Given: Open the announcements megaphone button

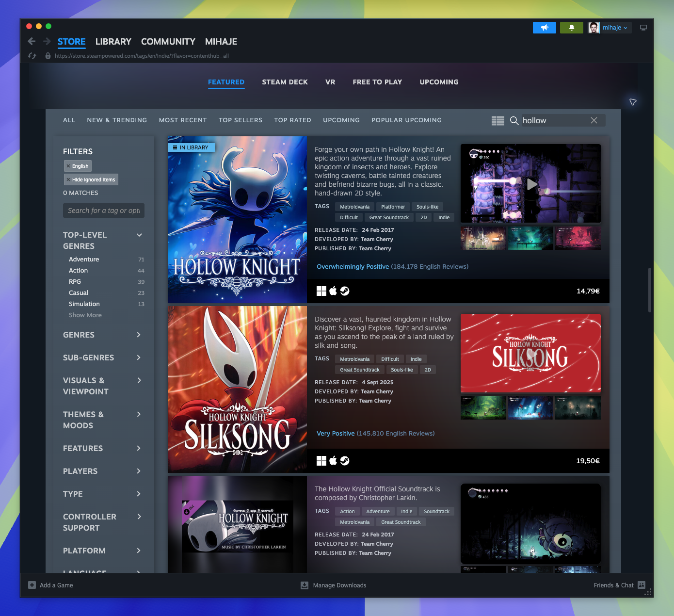Looking at the screenshot, I should [x=545, y=28].
